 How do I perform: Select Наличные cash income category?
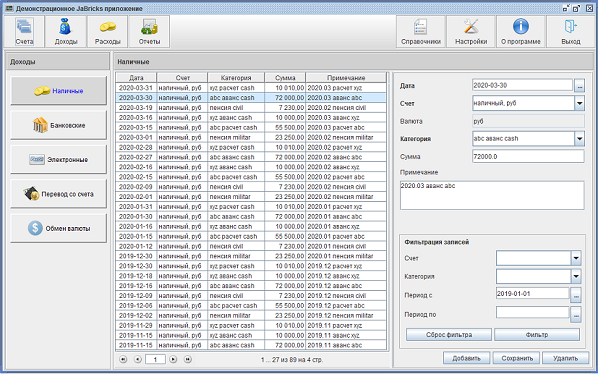coord(59,91)
